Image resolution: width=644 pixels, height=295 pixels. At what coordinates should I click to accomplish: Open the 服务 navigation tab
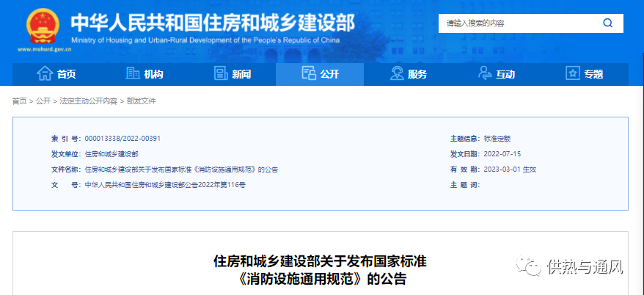click(408, 74)
